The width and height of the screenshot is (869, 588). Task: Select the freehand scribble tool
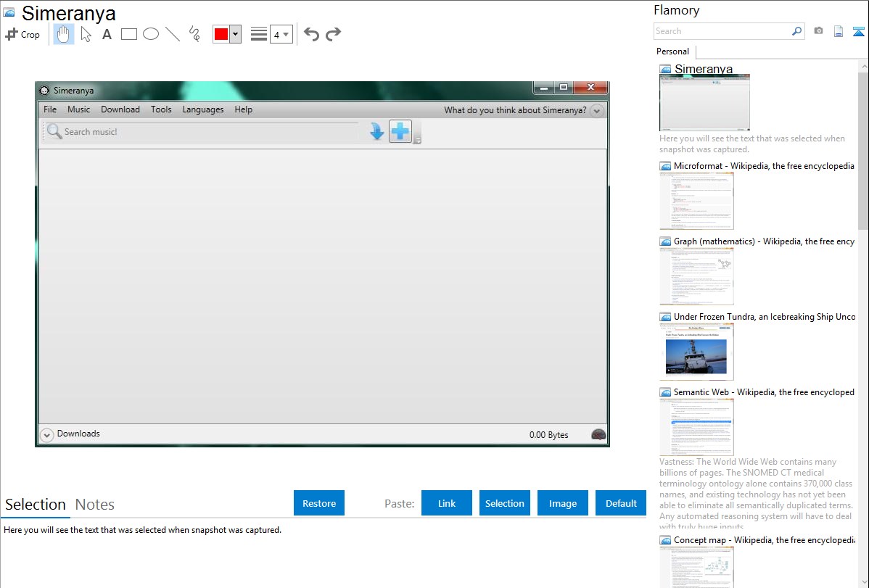(194, 34)
